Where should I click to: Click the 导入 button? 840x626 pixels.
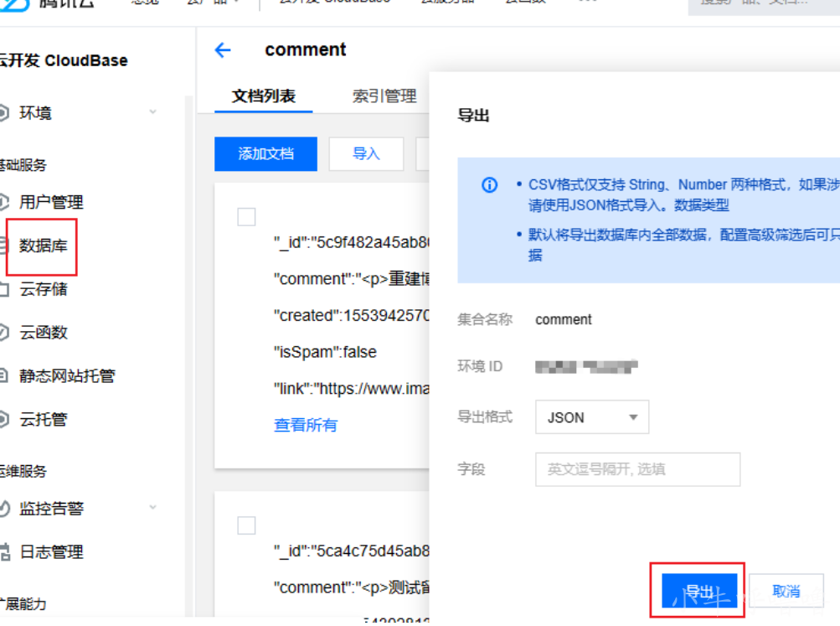click(366, 154)
